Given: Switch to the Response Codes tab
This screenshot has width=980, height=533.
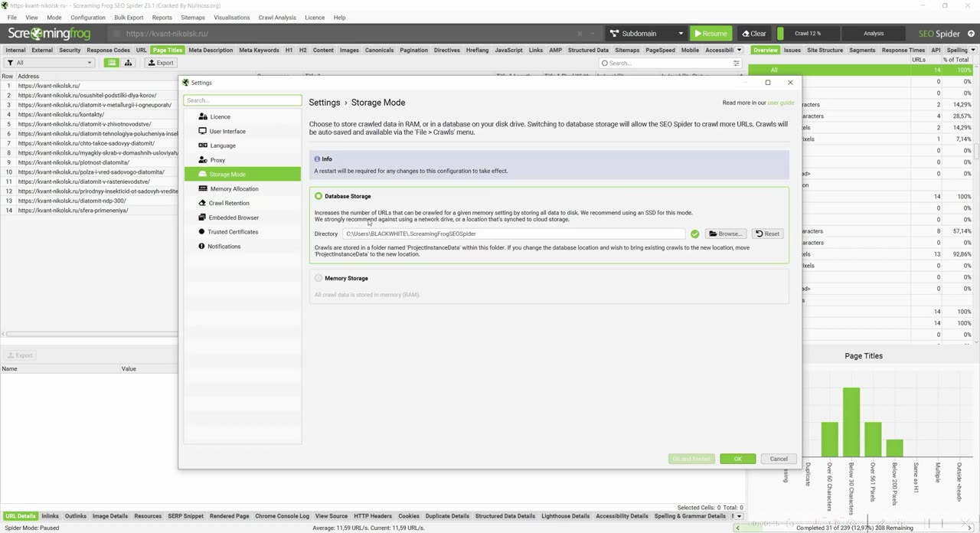Looking at the screenshot, I should coord(108,50).
